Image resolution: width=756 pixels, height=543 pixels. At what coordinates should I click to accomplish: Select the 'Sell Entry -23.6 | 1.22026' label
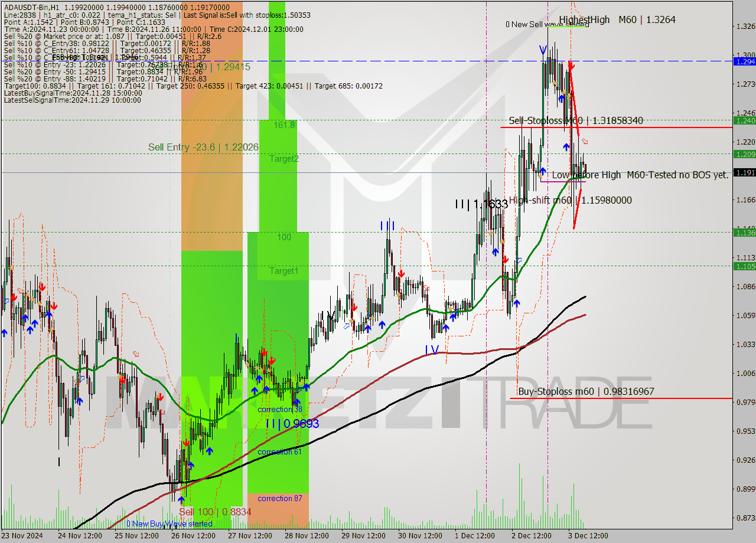click(x=203, y=147)
